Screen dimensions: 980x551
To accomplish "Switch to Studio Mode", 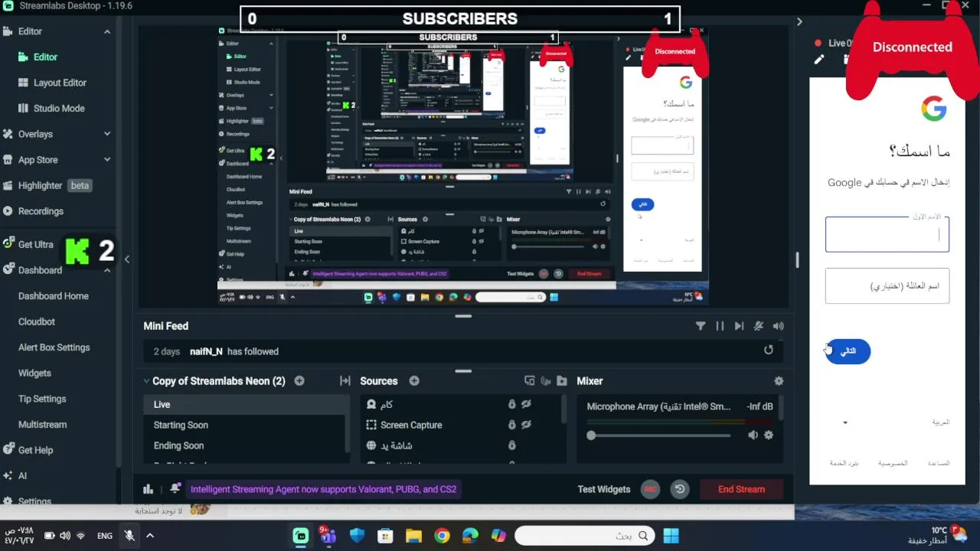I will pos(59,108).
